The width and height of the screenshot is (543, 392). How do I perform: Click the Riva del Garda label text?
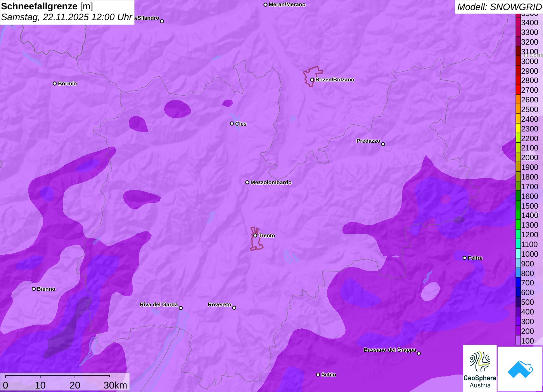pos(159,304)
